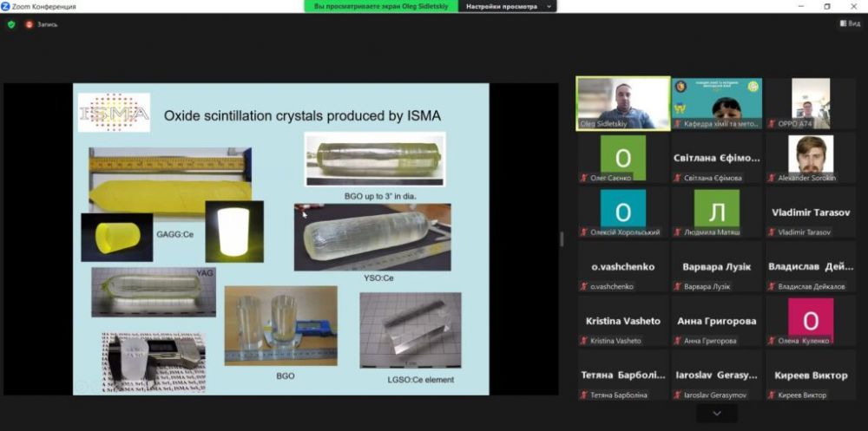This screenshot has height=431, width=868.
Task: Open the Настройки просмотра dropdown
Action: coord(507,6)
